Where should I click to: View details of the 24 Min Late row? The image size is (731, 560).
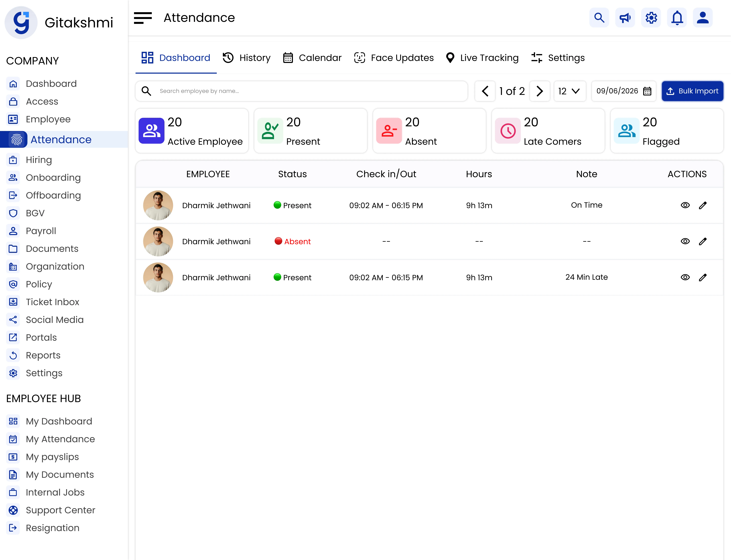(x=685, y=277)
